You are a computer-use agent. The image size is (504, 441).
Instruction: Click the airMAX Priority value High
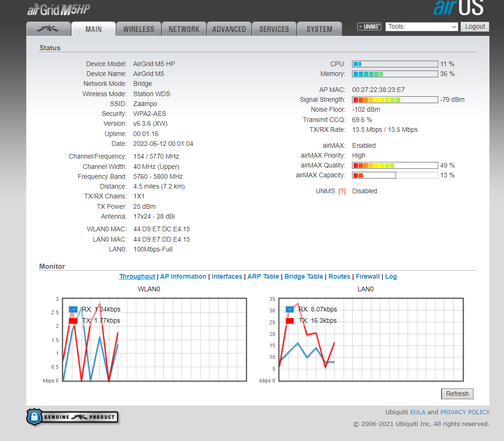[x=359, y=156]
